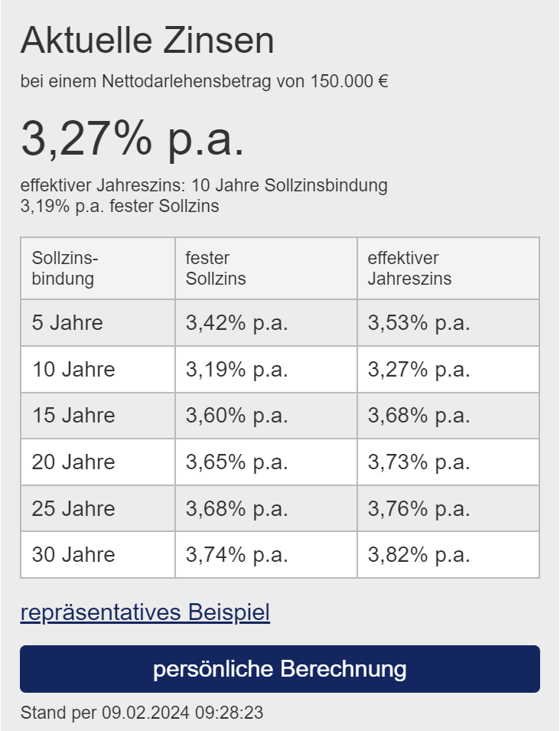Screen dimensions: 560x731
Task: Click the 3,68% p.a. effective rate for 15 Jahre
Action: click(x=418, y=416)
